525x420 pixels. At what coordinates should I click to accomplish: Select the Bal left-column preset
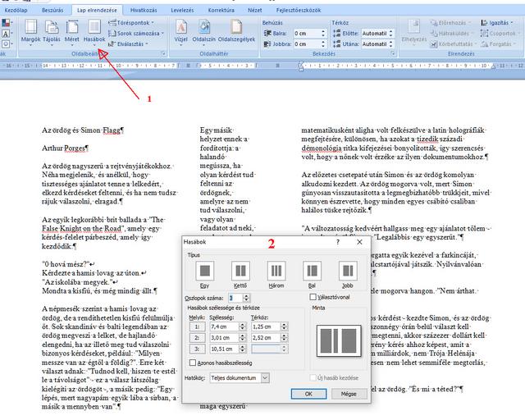click(x=313, y=269)
